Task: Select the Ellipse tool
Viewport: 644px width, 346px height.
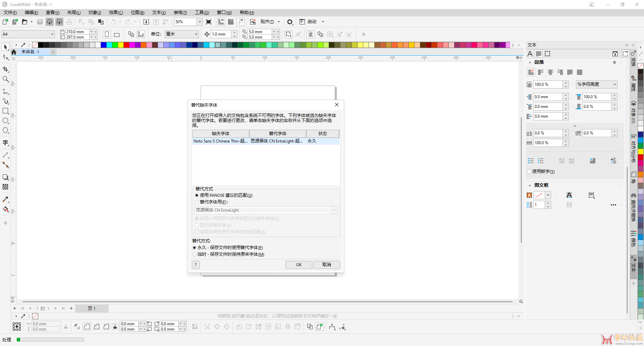Action: tap(5, 121)
